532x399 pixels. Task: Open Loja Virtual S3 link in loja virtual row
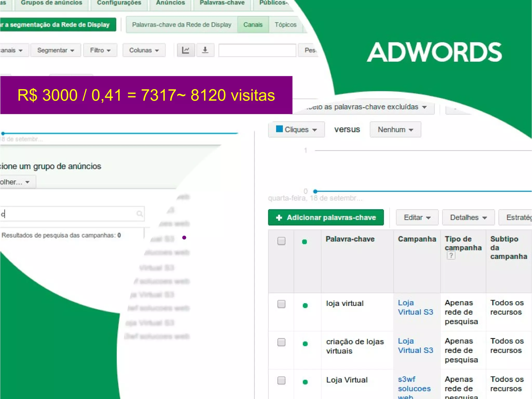415,307
